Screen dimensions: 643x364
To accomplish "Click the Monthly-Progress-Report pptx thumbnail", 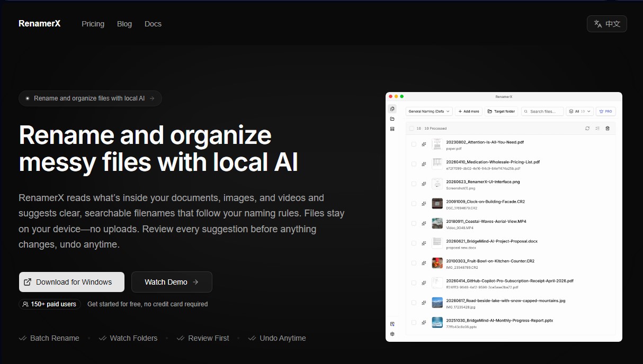I will (x=437, y=323).
